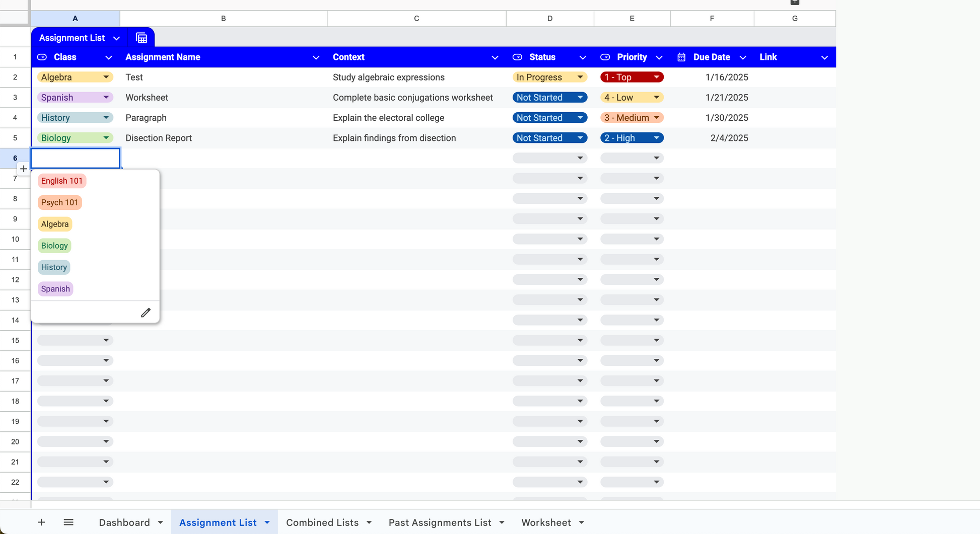
Task: Switch to the Dashboard sheet tab
Action: (x=124, y=522)
